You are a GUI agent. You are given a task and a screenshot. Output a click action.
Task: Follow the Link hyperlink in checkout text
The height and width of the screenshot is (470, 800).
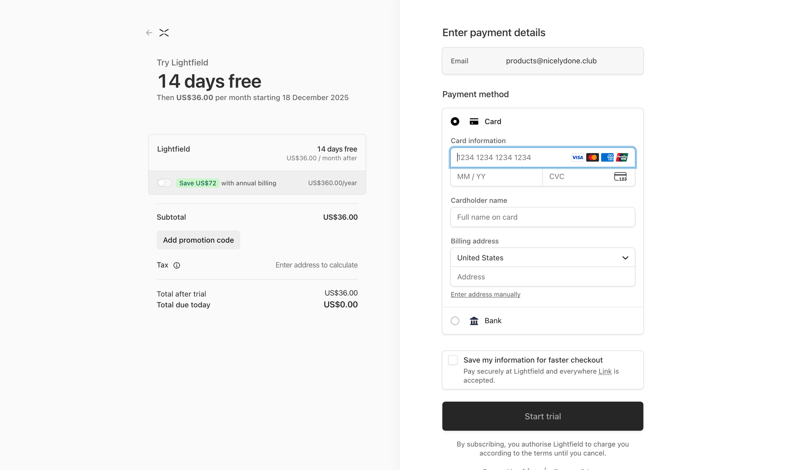coord(605,371)
